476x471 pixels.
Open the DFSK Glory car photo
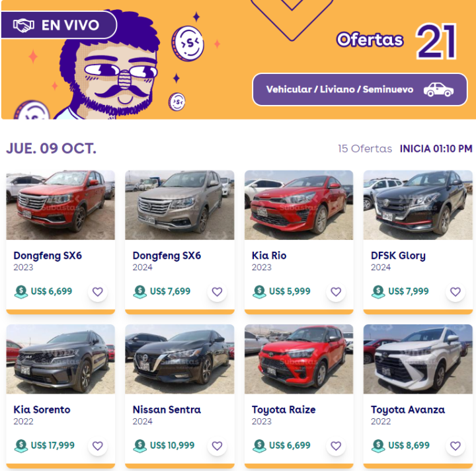(418, 205)
